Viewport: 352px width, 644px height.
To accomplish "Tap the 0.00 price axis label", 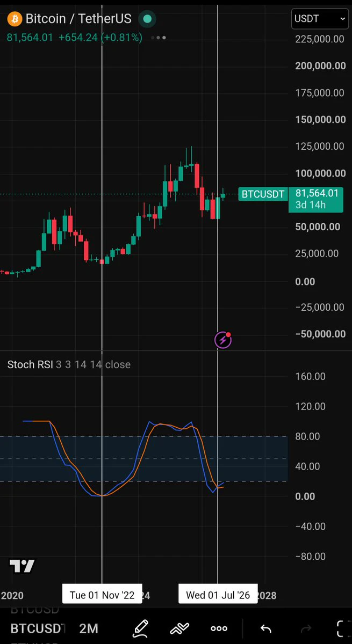I will (305, 281).
